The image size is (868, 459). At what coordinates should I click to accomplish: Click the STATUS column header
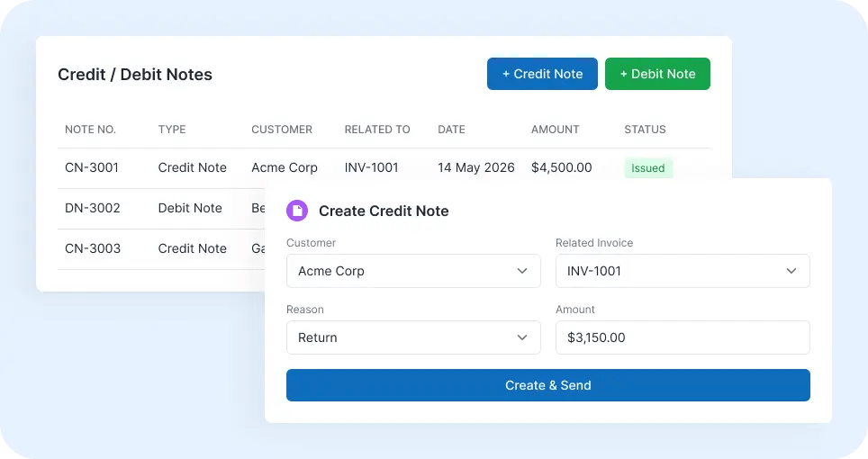[645, 130]
